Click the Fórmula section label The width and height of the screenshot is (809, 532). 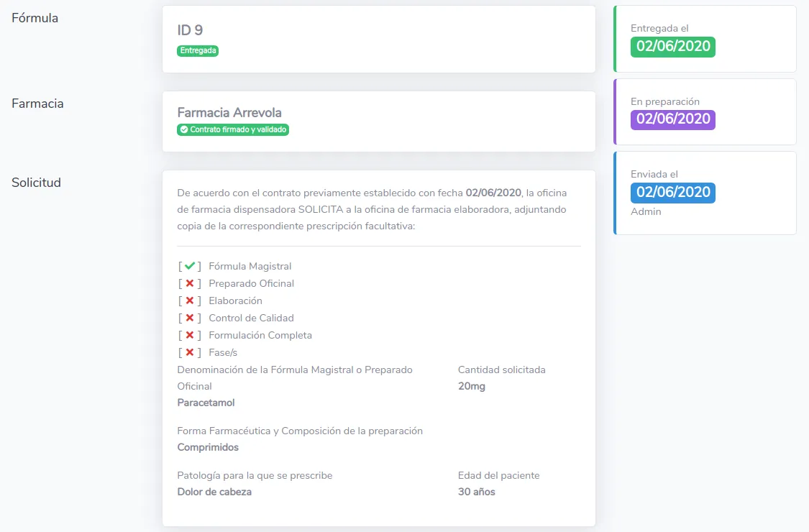[35, 18]
